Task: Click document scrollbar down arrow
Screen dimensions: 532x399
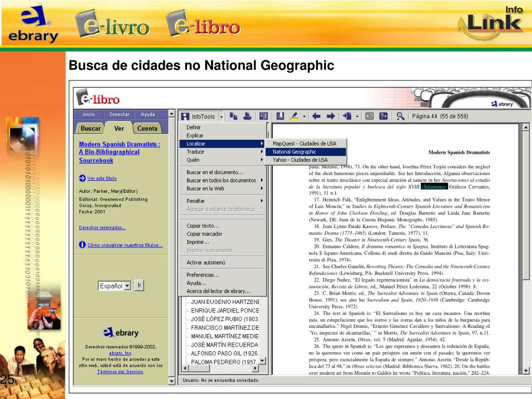Action: click(x=526, y=371)
